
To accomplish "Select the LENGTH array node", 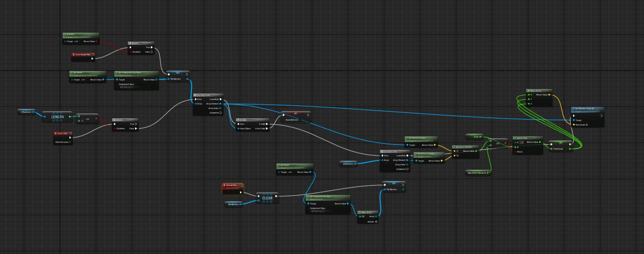I will pyautogui.click(x=57, y=117).
